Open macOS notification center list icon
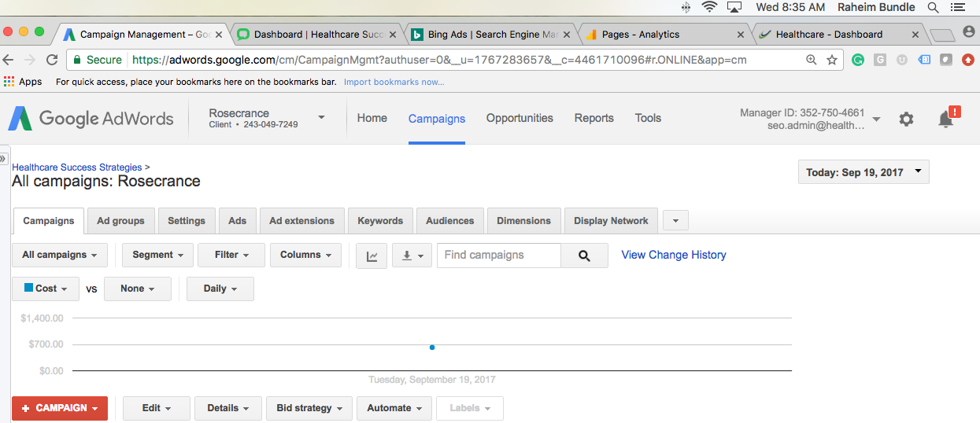The image size is (980, 423). (x=957, y=7)
